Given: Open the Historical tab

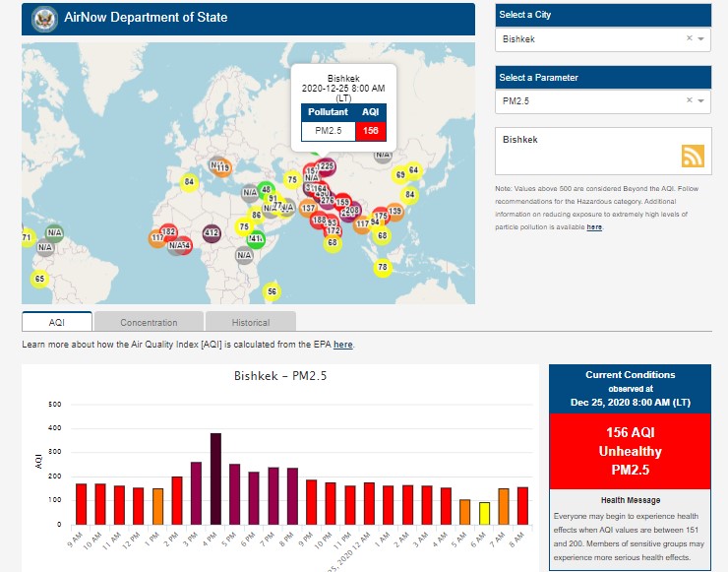Looking at the screenshot, I should coord(250,322).
